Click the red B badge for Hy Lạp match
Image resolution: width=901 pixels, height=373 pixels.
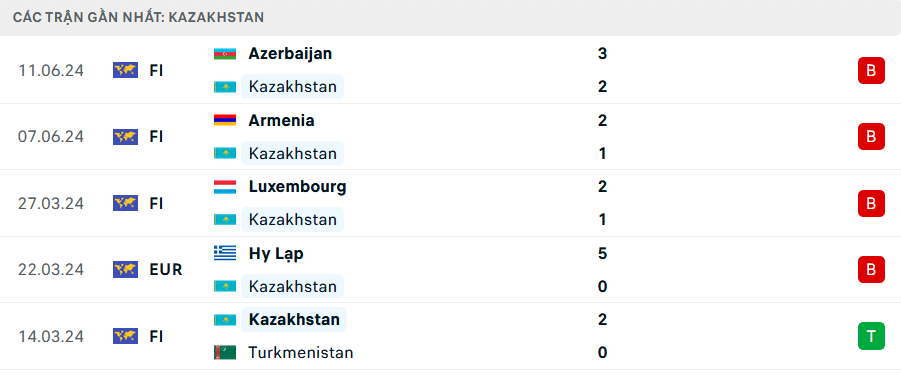(871, 270)
